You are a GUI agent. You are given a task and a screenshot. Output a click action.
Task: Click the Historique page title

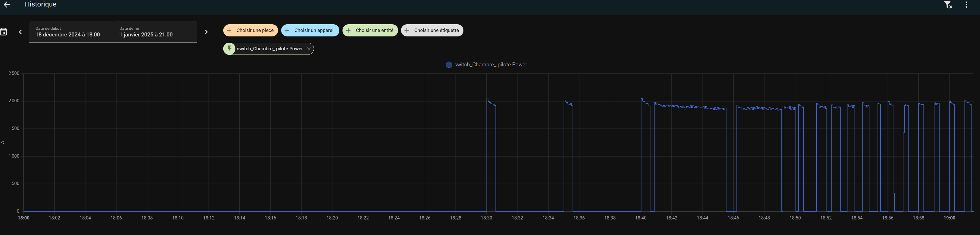point(40,5)
